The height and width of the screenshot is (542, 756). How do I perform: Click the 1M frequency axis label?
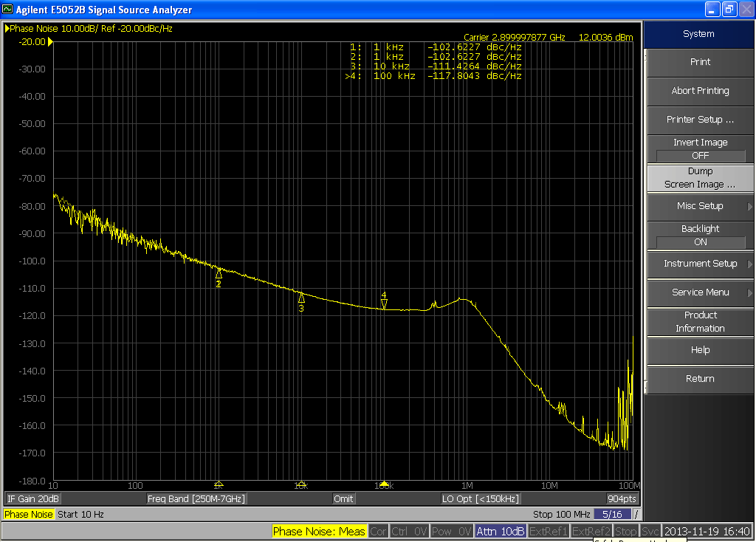pyautogui.click(x=467, y=486)
